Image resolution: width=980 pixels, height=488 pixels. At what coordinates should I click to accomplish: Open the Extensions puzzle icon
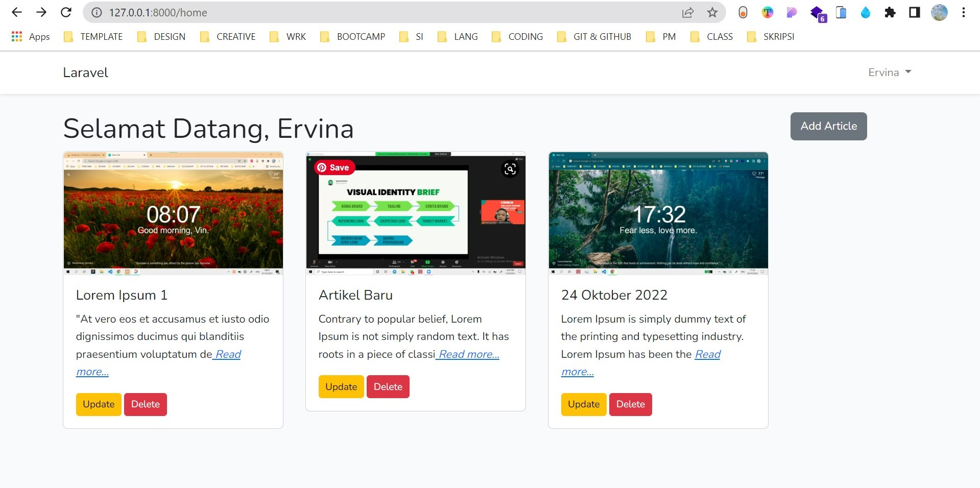tap(890, 12)
